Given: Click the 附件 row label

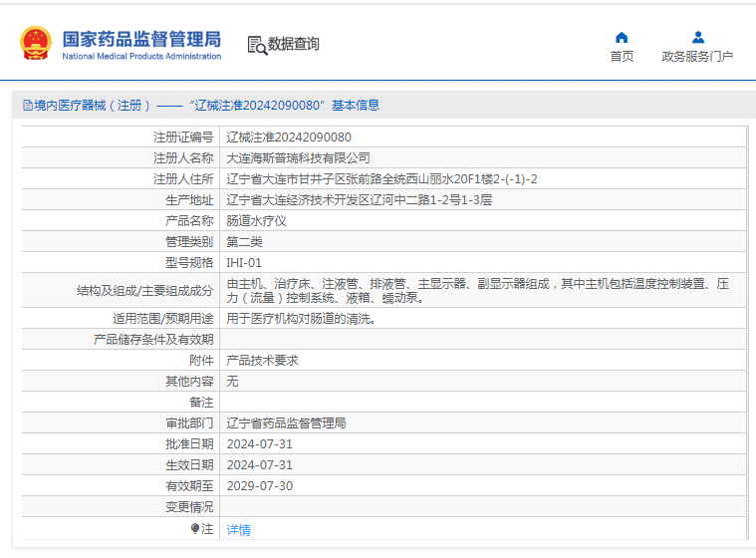Looking at the screenshot, I should (201, 361).
